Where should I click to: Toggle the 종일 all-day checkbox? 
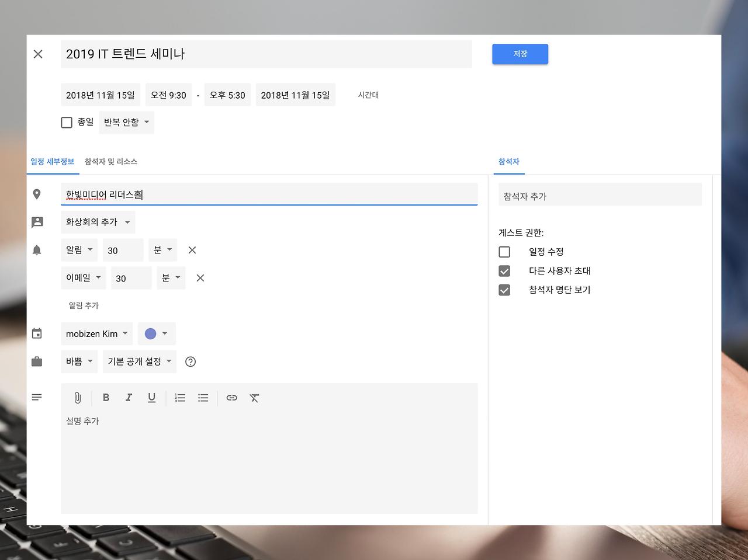(67, 122)
